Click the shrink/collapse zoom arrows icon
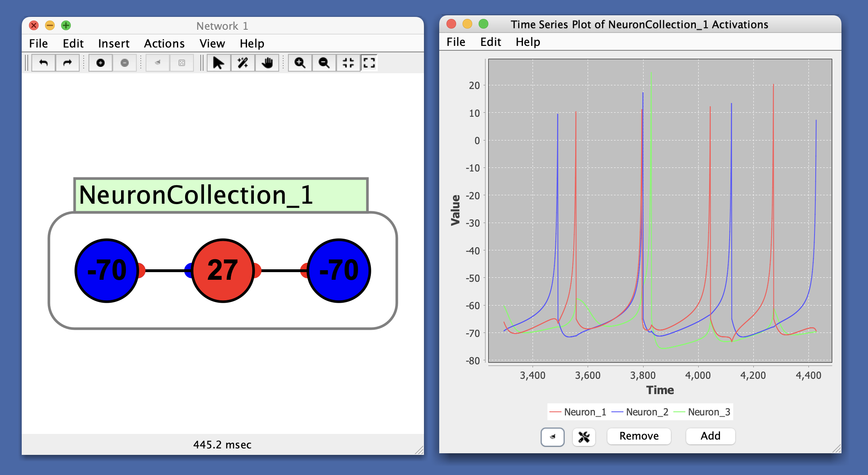 pos(348,63)
